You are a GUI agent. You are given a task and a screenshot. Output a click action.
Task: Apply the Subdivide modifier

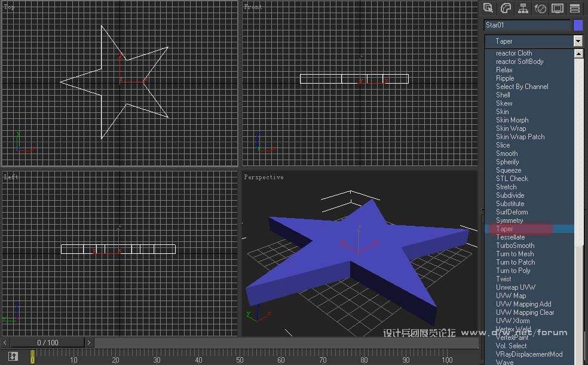(x=510, y=195)
